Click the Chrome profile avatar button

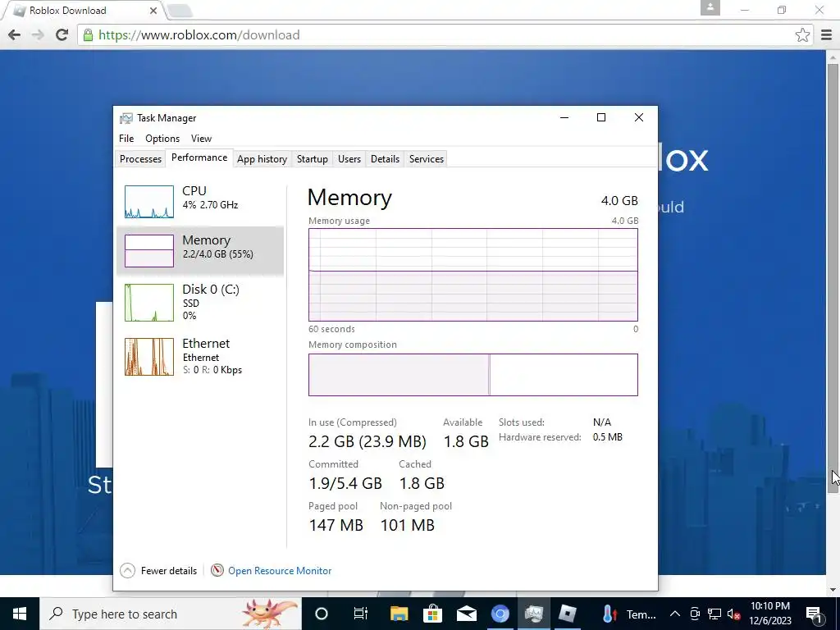[x=710, y=8]
